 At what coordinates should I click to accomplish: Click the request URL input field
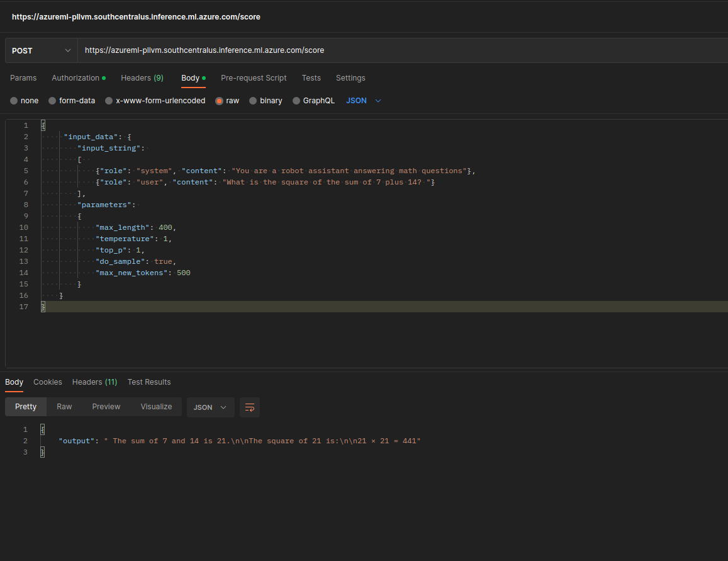pyautogui.click(x=403, y=50)
